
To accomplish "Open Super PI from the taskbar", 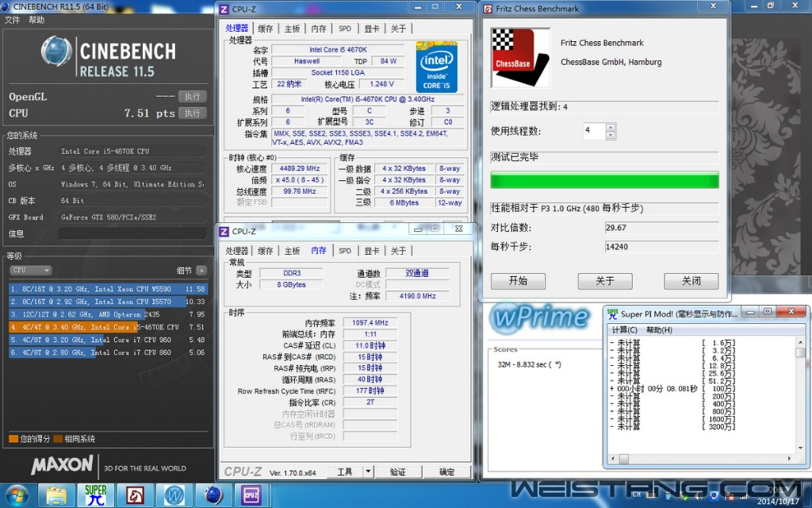I will pos(96,495).
